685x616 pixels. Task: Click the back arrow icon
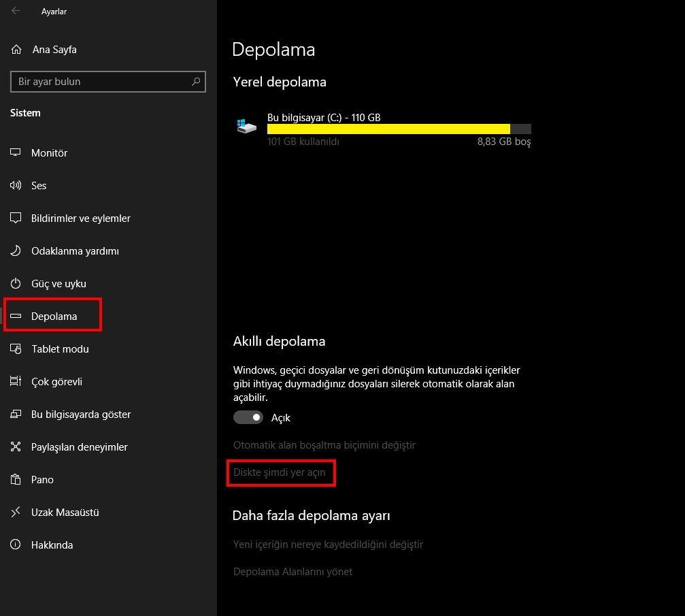click(x=16, y=11)
